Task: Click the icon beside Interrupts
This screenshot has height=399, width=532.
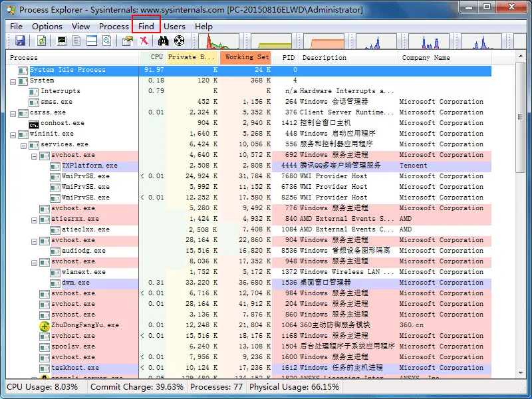Action: tap(34, 92)
